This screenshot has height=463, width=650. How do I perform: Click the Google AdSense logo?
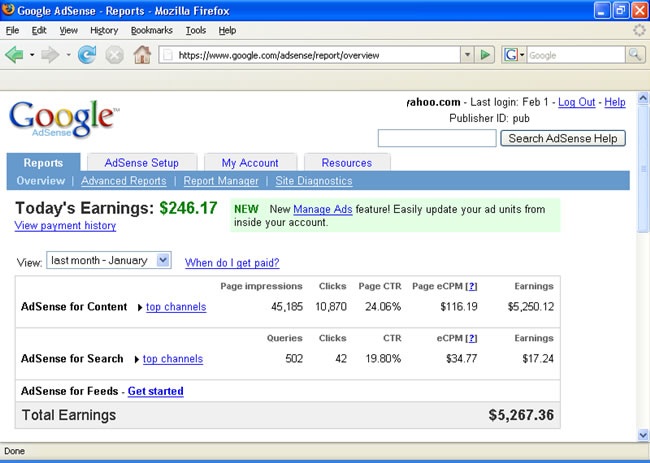[x=63, y=119]
